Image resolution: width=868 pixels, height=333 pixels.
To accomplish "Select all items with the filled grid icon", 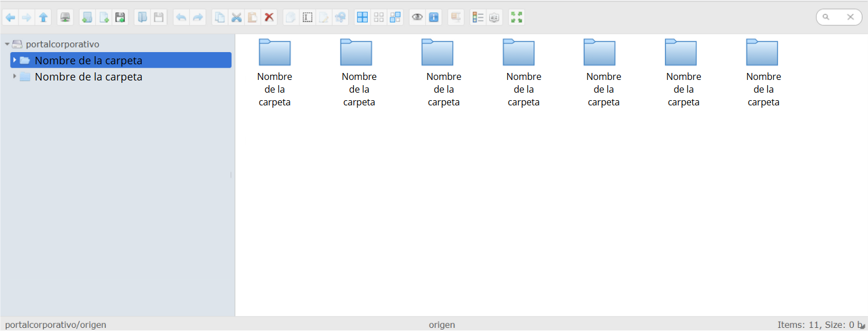I will tap(363, 17).
